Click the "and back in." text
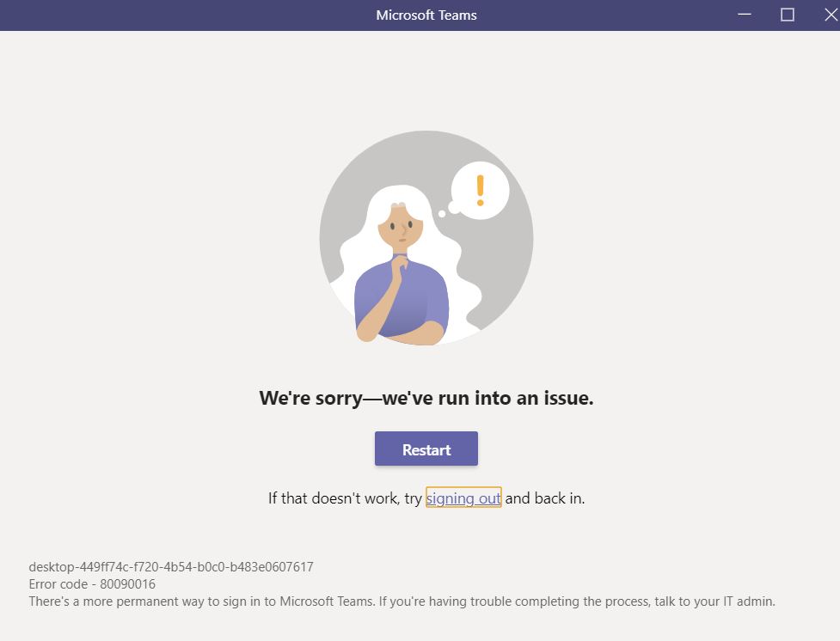840x641 pixels. (545, 498)
